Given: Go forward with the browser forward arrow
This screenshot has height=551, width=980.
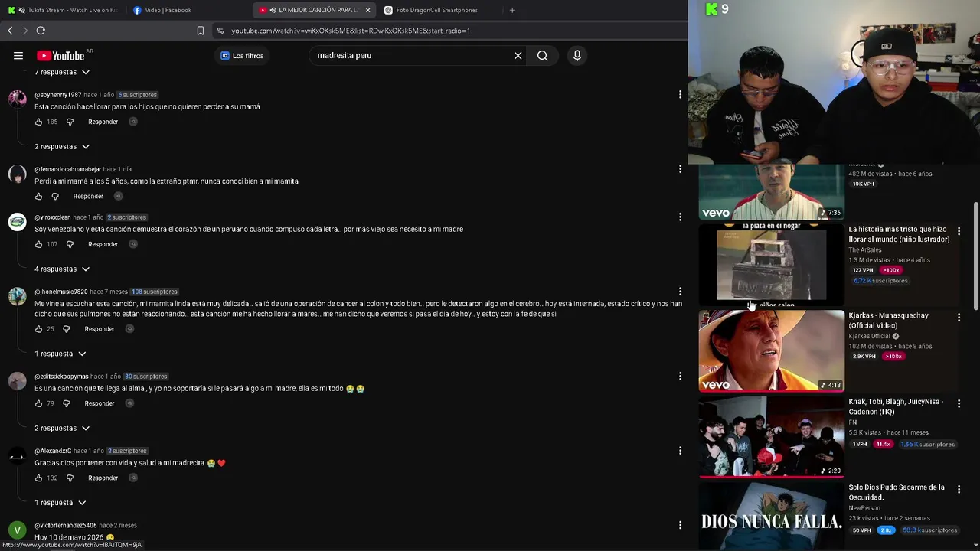Looking at the screenshot, I should (x=24, y=31).
